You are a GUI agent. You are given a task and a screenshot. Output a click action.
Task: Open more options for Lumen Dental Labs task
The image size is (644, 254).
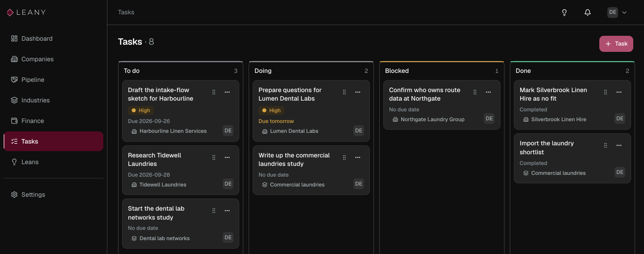(x=358, y=92)
